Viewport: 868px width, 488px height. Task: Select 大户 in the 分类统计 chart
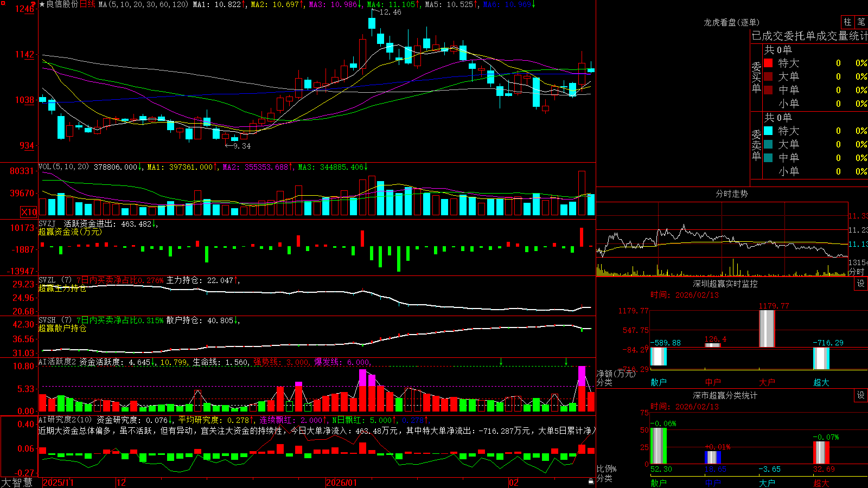tap(767, 483)
